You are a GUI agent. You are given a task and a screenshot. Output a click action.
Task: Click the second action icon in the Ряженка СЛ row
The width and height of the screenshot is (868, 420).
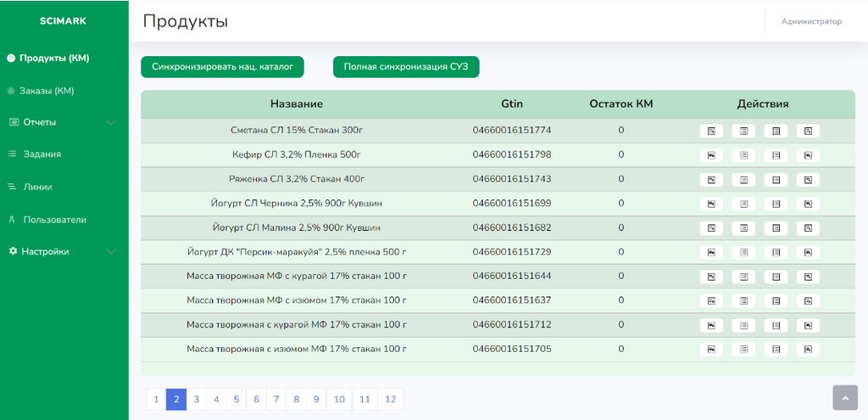point(743,180)
